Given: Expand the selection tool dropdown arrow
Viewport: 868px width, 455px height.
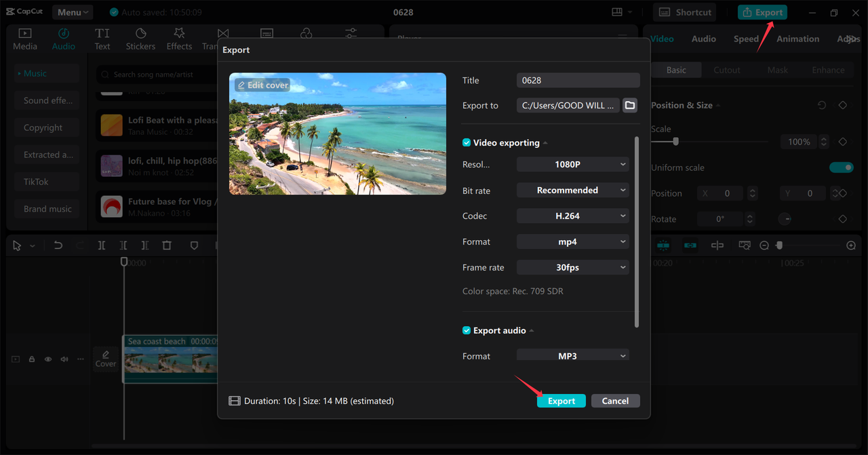Looking at the screenshot, I should coord(32,246).
